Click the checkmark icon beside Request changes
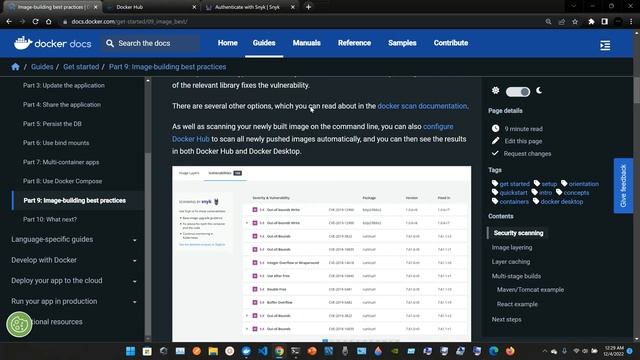 [496, 153]
